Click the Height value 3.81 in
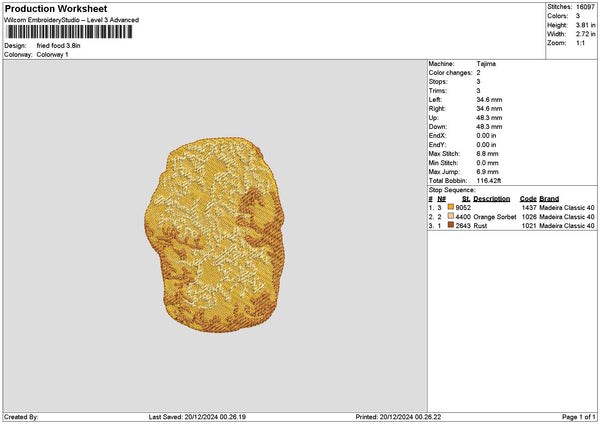 pos(585,25)
